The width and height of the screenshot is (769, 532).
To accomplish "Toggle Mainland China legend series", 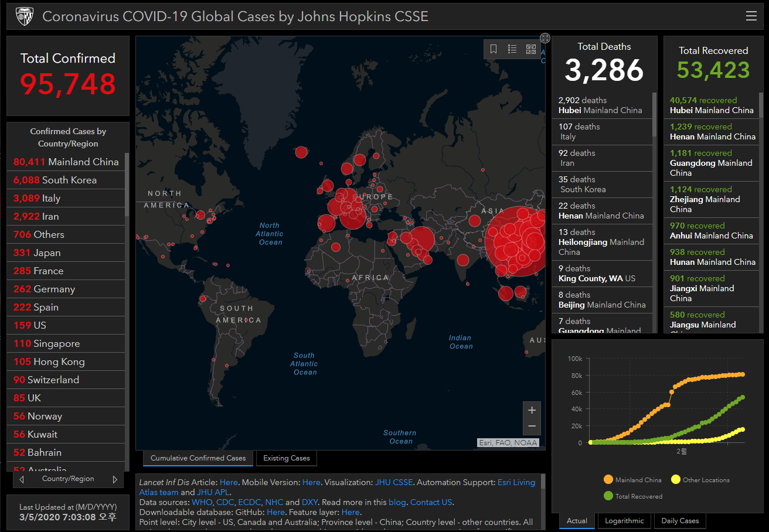I will [632, 480].
